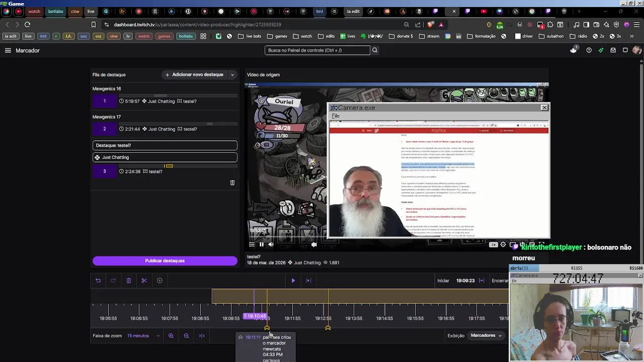Open the formatação bookmark folder

[481, 36]
